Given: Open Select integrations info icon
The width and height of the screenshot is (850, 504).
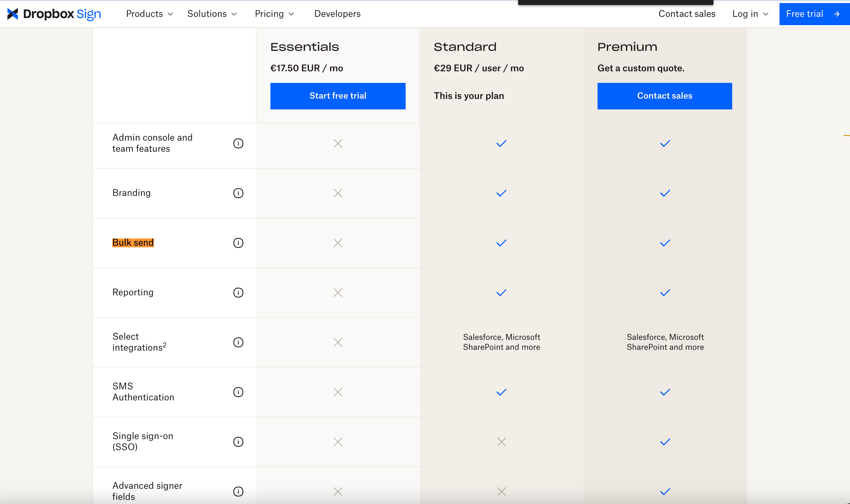Looking at the screenshot, I should (x=238, y=342).
